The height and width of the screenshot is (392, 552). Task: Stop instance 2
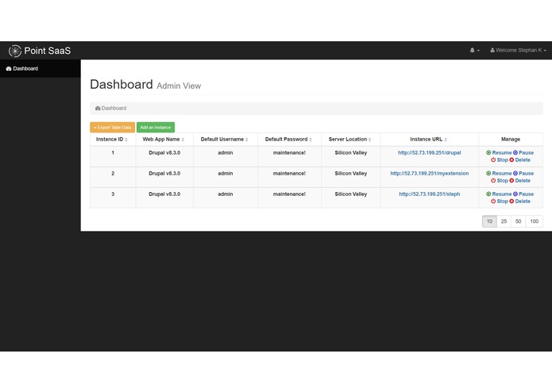pyautogui.click(x=500, y=181)
